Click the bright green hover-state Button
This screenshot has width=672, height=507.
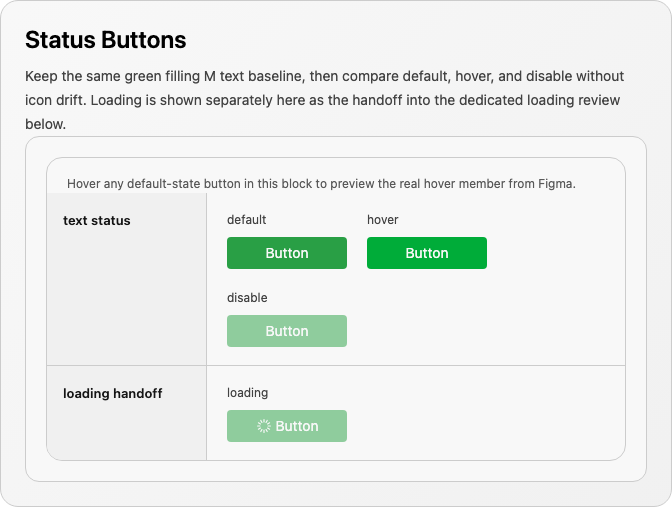[427, 253]
